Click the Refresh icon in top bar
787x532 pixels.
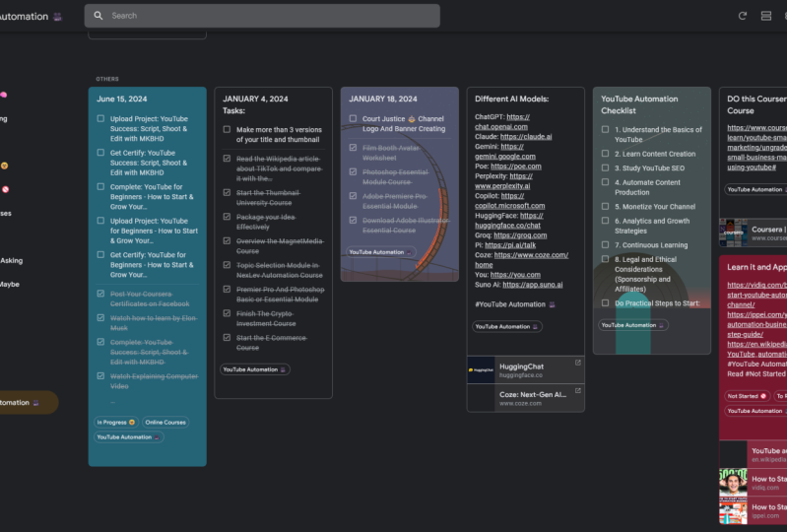[x=743, y=16]
